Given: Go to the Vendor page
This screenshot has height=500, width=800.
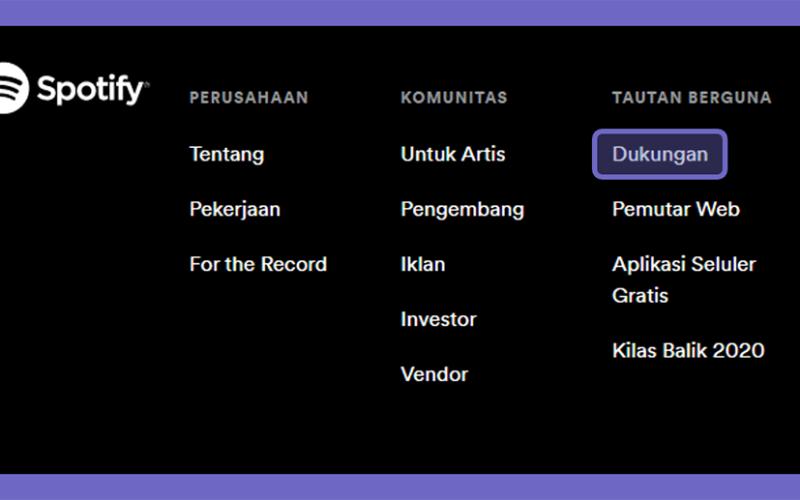Looking at the screenshot, I should coord(434,374).
